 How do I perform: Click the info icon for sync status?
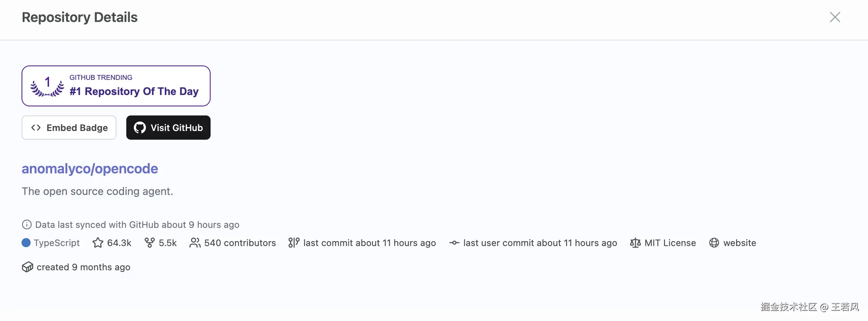pos(27,224)
